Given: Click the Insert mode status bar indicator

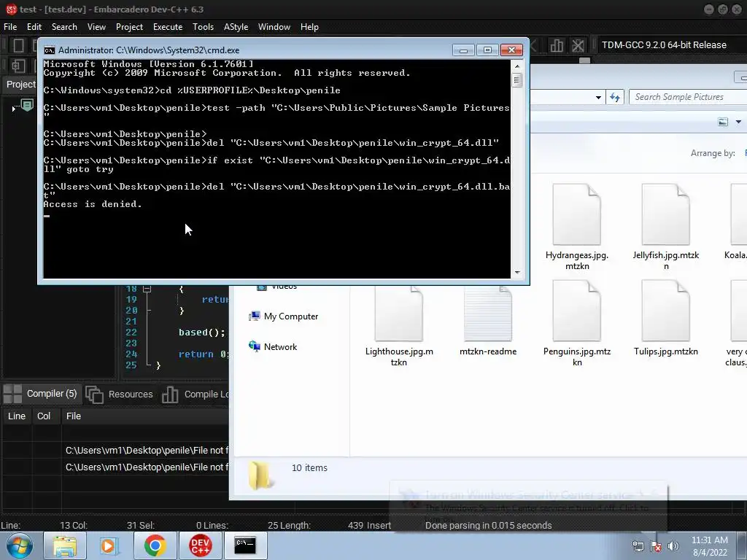Looking at the screenshot, I should pyautogui.click(x=379, y=525).
